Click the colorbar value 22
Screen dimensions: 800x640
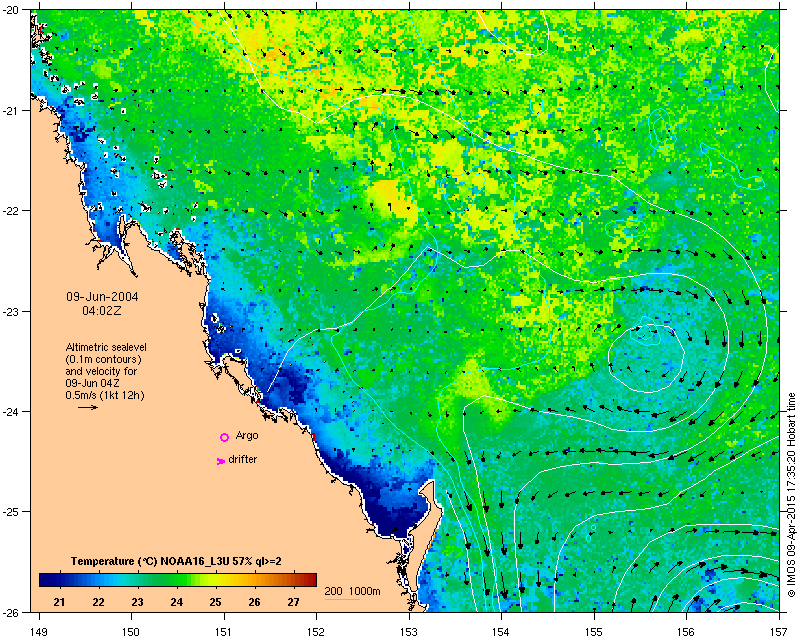(98, 602)
